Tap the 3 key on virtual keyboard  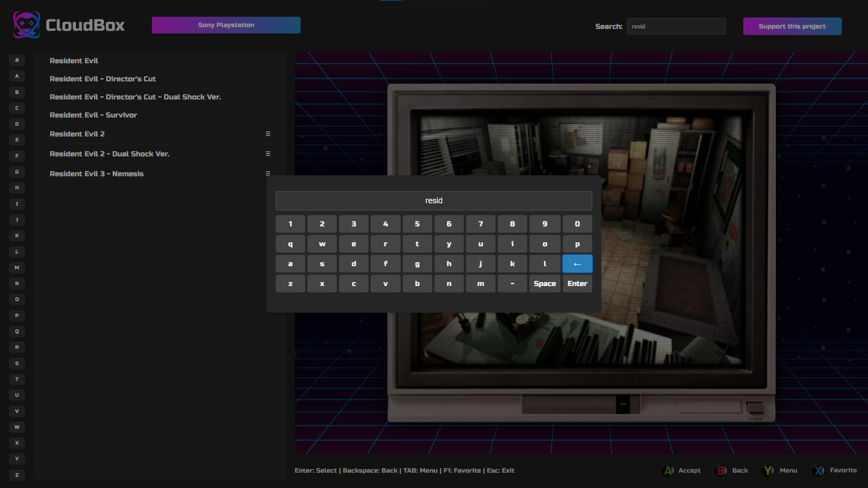pyautogui.click(x=354, y=224)
